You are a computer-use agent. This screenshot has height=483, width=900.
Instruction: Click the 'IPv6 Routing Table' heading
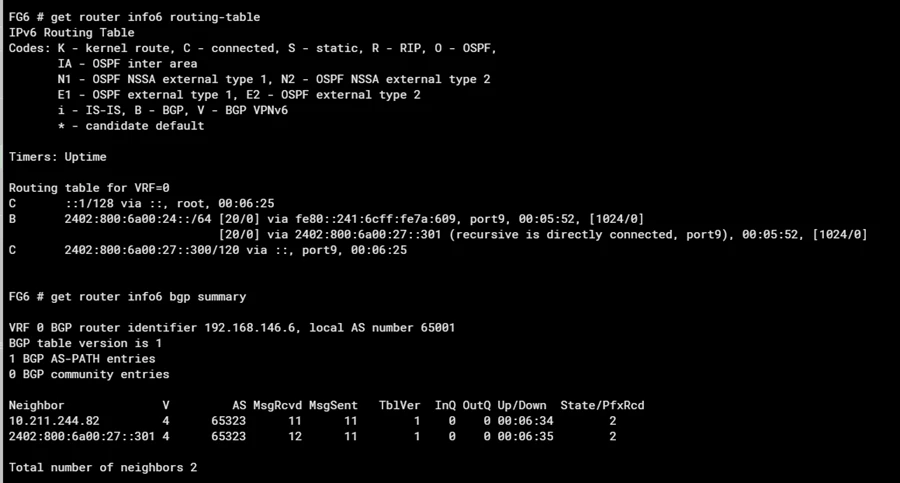[x=71, y=33]
